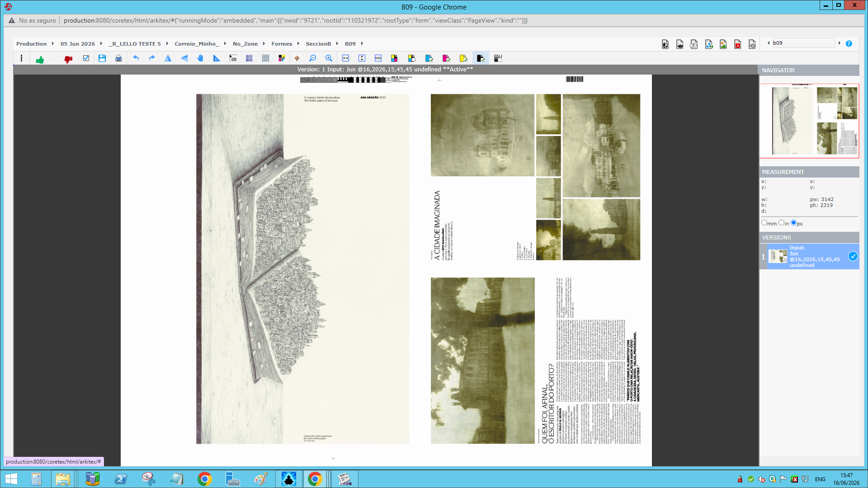This screenshot has width=868, height=488.
Task: Approve the page with the green thumbs-up
Action: click(x=40, y=59)
